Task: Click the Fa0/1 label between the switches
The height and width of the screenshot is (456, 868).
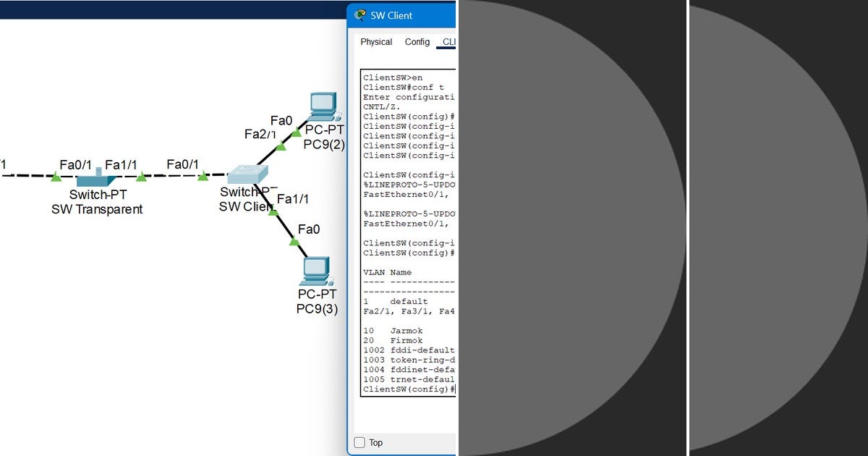Action: tap(183, 164)
